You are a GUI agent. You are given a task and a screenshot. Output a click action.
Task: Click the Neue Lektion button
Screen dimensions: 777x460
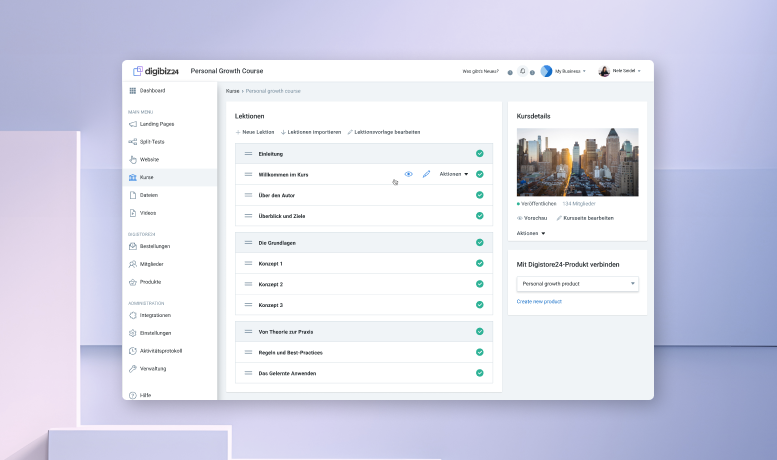coord(255,132)
